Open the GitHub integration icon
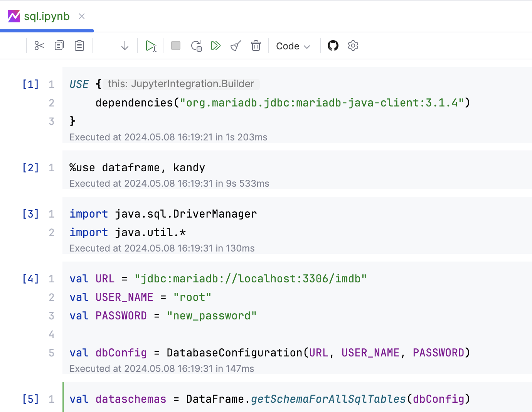 click(333, 46)
